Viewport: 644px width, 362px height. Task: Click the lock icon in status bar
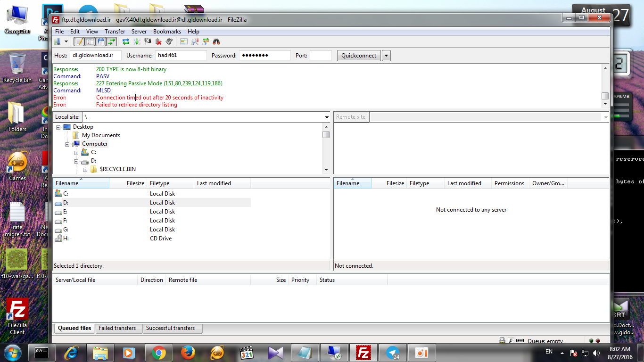pyautogui.click(x=503, y=341)
